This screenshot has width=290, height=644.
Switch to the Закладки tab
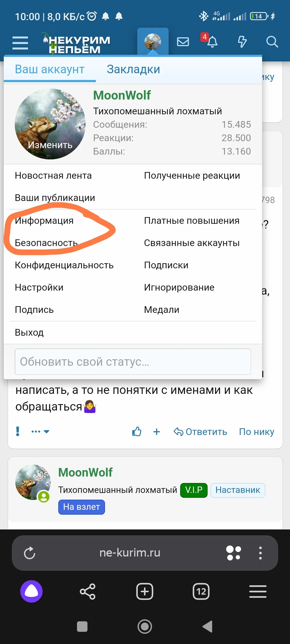(133, 69)
